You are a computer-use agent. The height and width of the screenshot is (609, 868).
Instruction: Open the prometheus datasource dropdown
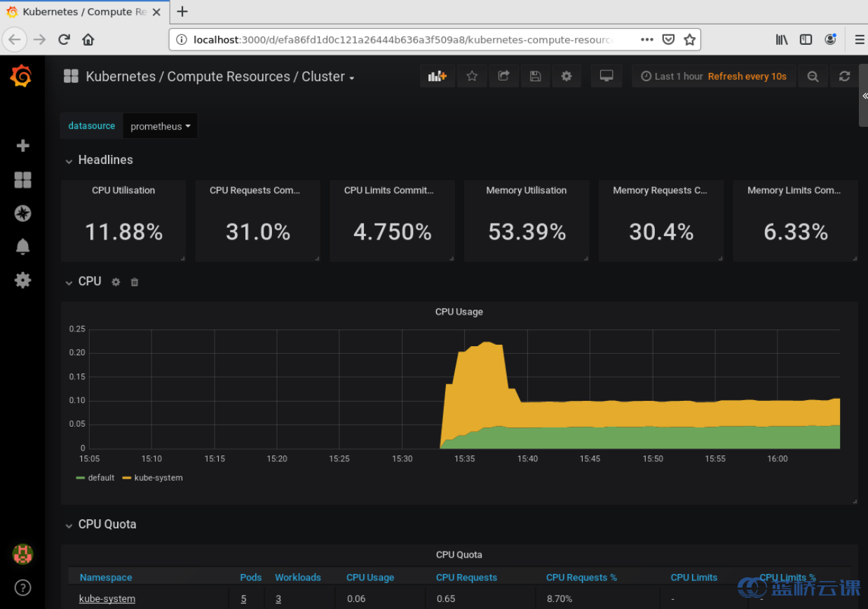160,126
